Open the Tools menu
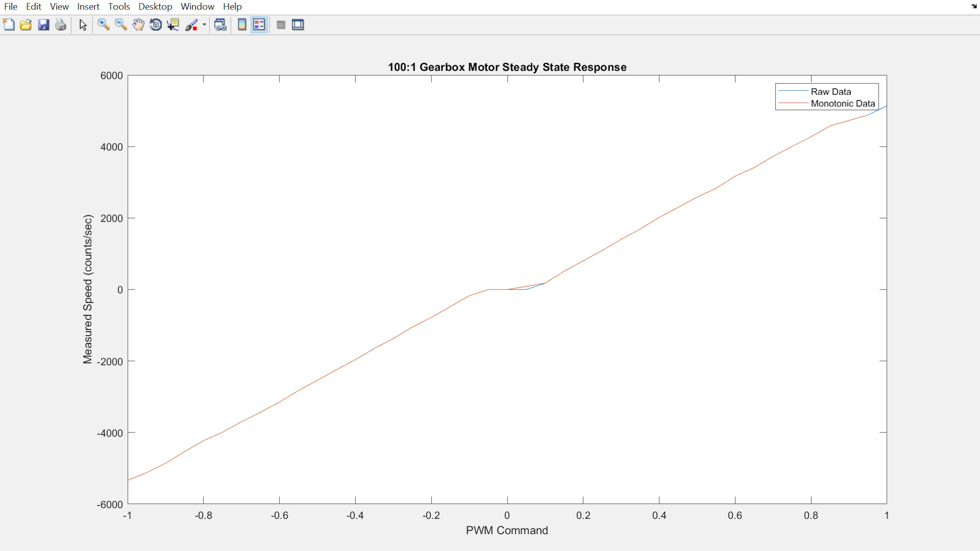 [x=119, y=7]
